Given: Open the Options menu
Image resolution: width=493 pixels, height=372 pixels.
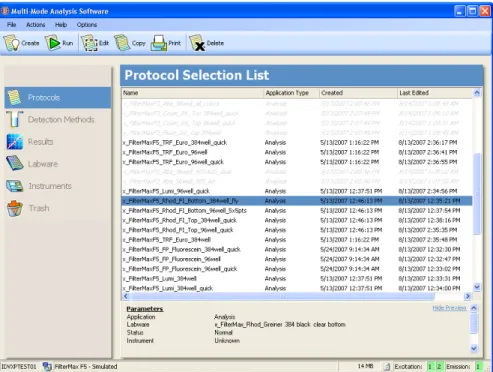Looking at the screenshot, I should coord(87,25).
